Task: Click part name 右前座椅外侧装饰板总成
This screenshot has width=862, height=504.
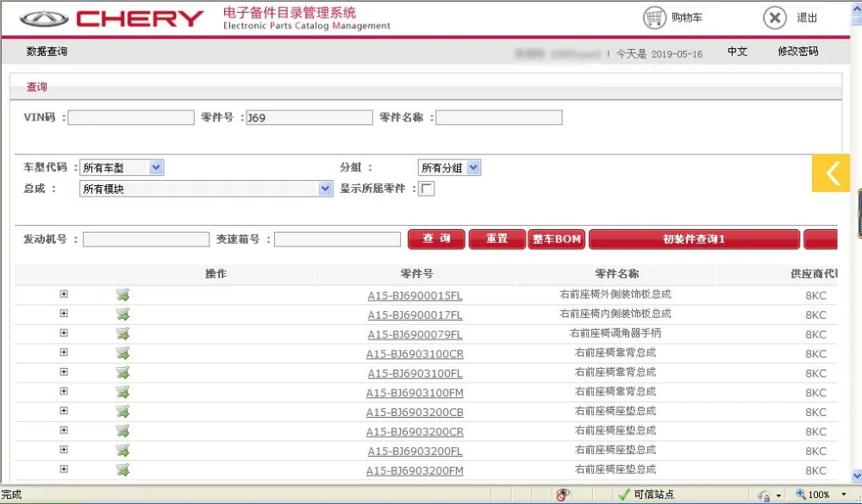Action: click(x=615, y=294)
